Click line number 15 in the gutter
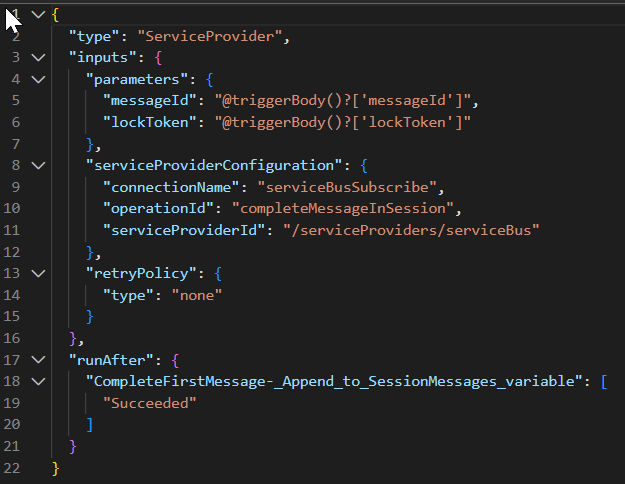 pos(12,316)
